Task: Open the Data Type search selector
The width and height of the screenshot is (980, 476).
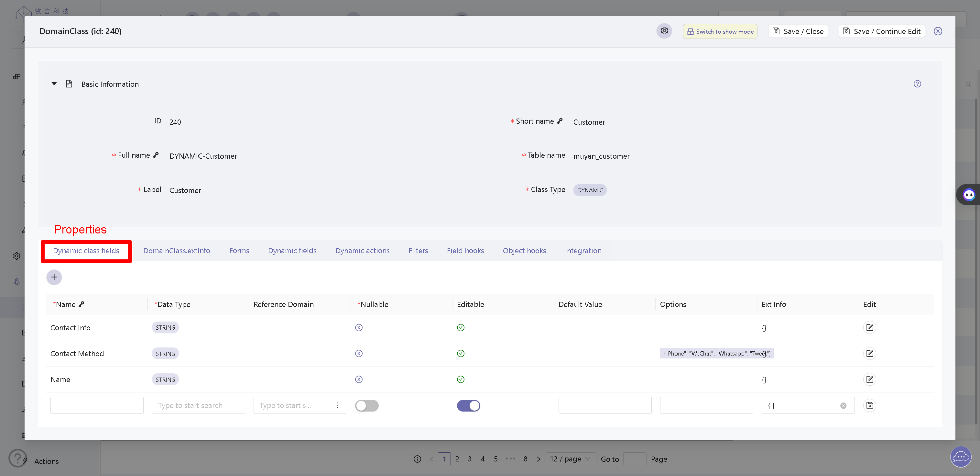Action: pos(198,405)
